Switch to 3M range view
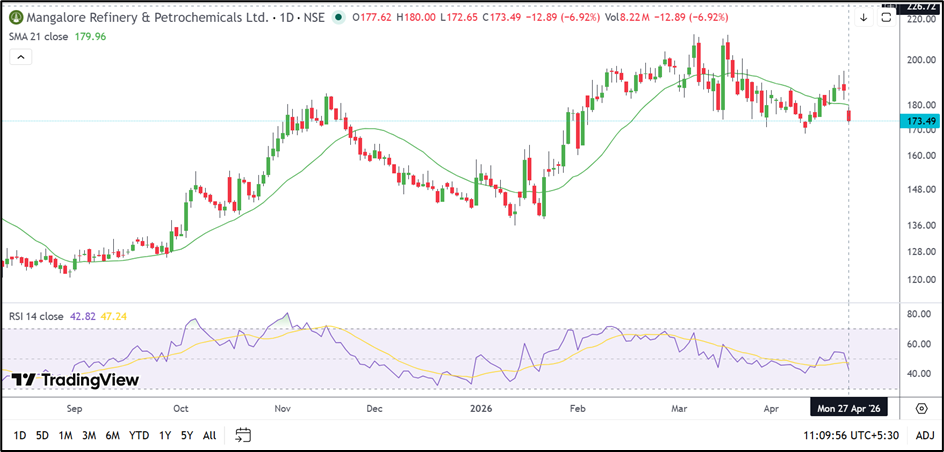This screenshot has height=452, width=944. [x=90, y=435]
